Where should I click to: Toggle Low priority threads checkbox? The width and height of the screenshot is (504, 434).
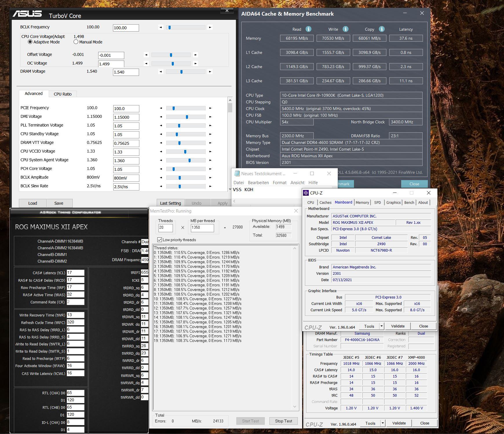coord(159,240)
